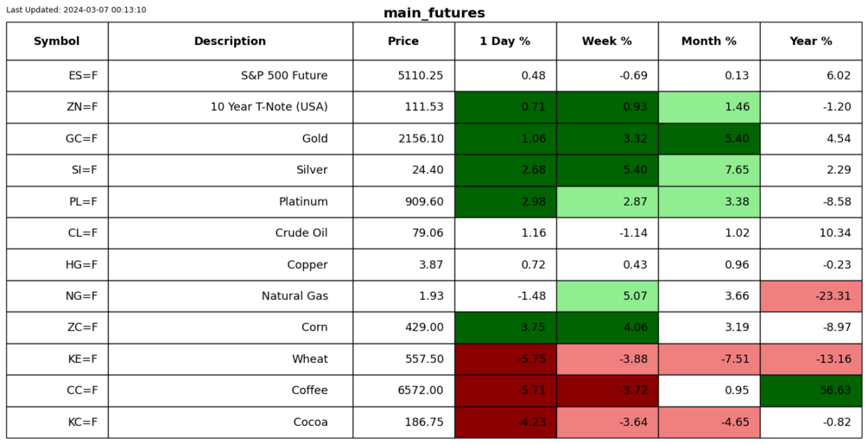Click the Symbol column header
This screenshot has height=444, width=868.
coord(57,41)
